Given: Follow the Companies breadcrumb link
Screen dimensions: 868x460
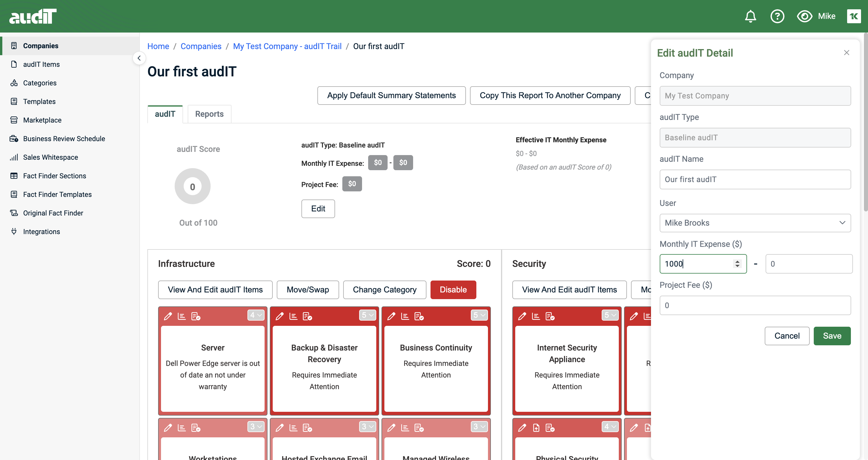Looking at the screenshot, I should pyautogui.click(x=201, y=46).
